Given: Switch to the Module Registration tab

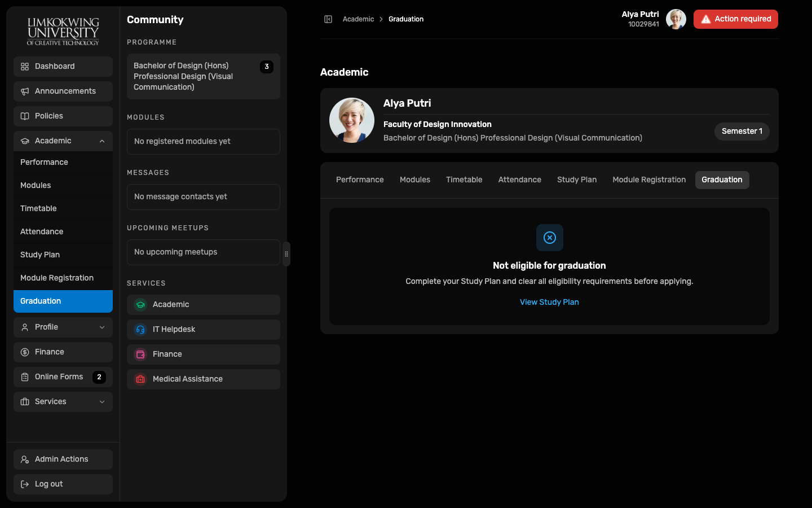Looking at the screenshot, I should 649,180.
